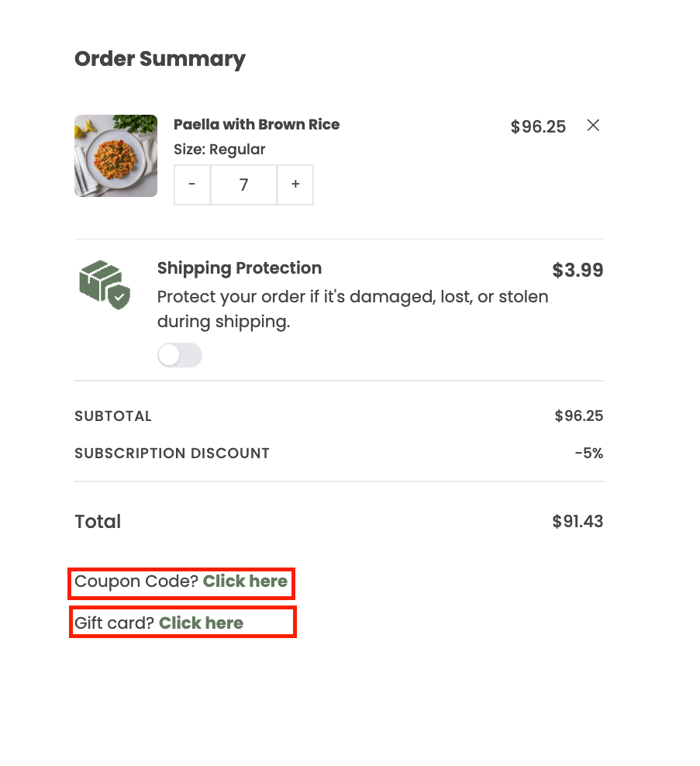The width and height of the screenshot is (700, 766).
Task: Click the quantity field showing 7
Action: (x=243, y=185)
